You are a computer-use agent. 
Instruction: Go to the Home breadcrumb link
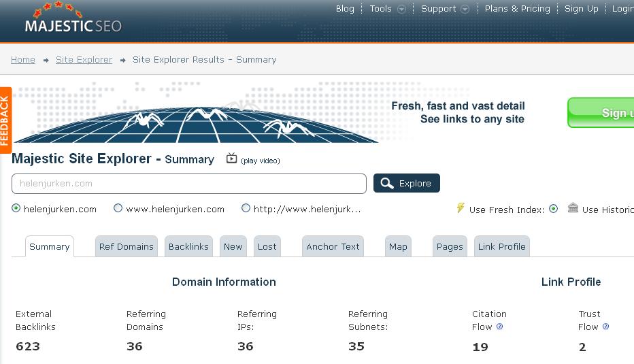[23, 60]
